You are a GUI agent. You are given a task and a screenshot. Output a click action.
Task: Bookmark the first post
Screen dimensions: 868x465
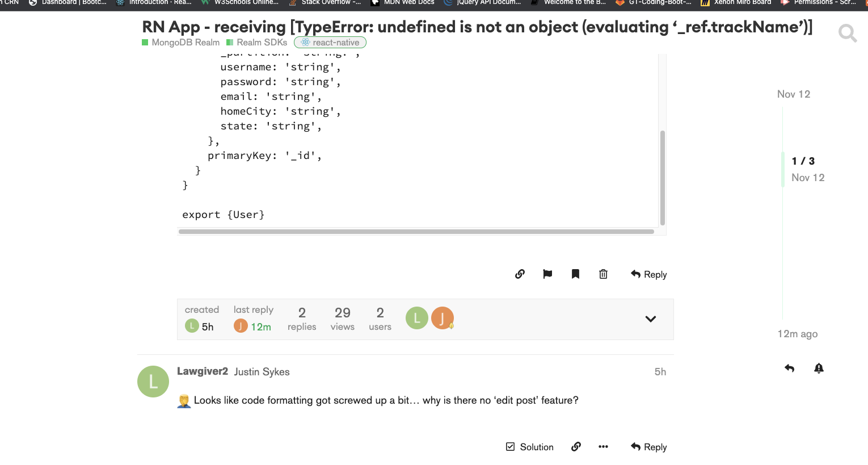click(575, 274)
